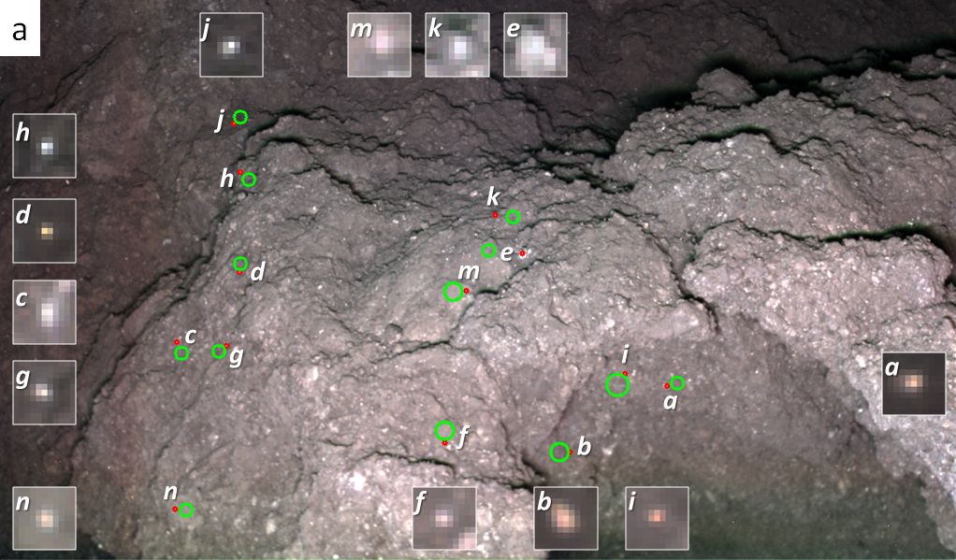Open inset thumbnail labeled m

[379, 45]
